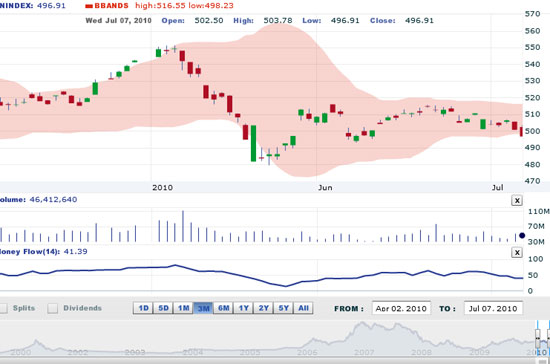Click the blue volume dot marker

click(x=522, y=235)
